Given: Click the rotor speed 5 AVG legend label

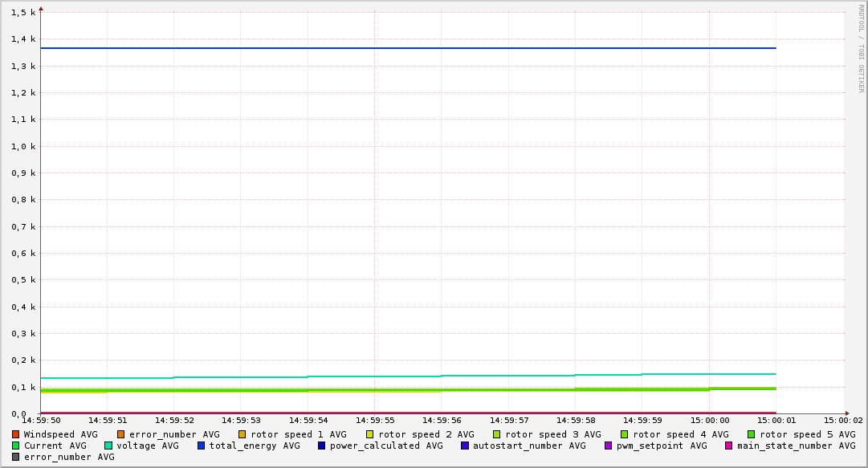Looking at the screenshot, I should (807, 434).
